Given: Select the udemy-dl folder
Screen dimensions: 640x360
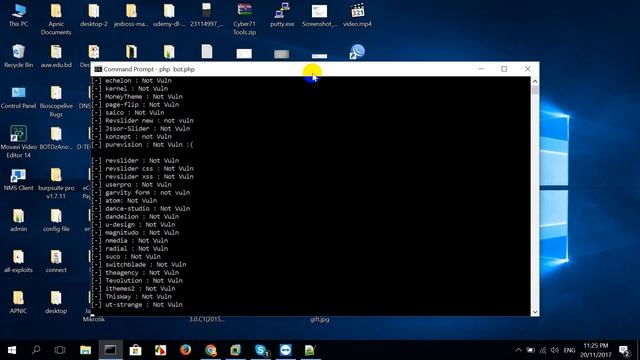Looking at the screenshot, I should tap(169, 16).
